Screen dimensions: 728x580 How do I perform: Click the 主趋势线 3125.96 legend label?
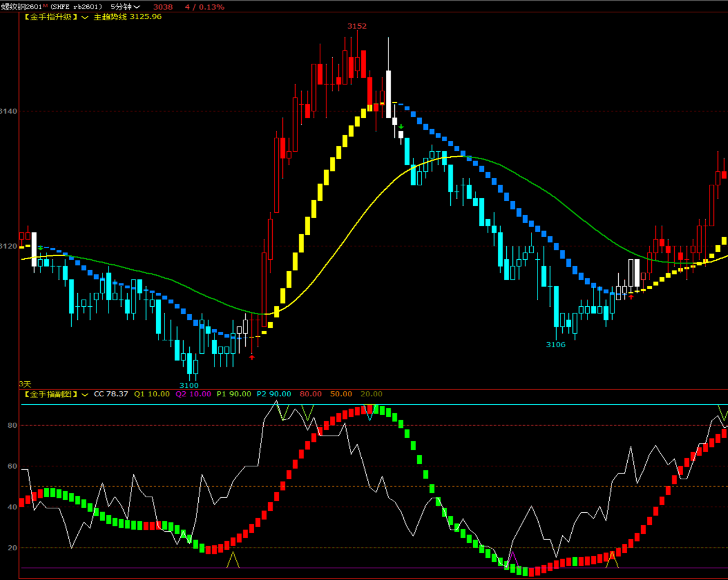pos(127,17)
